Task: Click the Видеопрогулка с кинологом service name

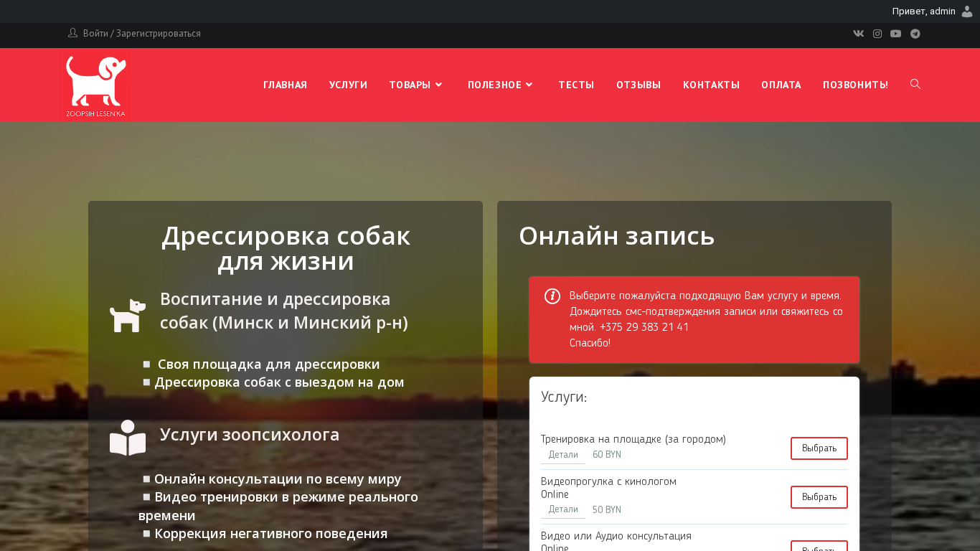Action: 608,481
